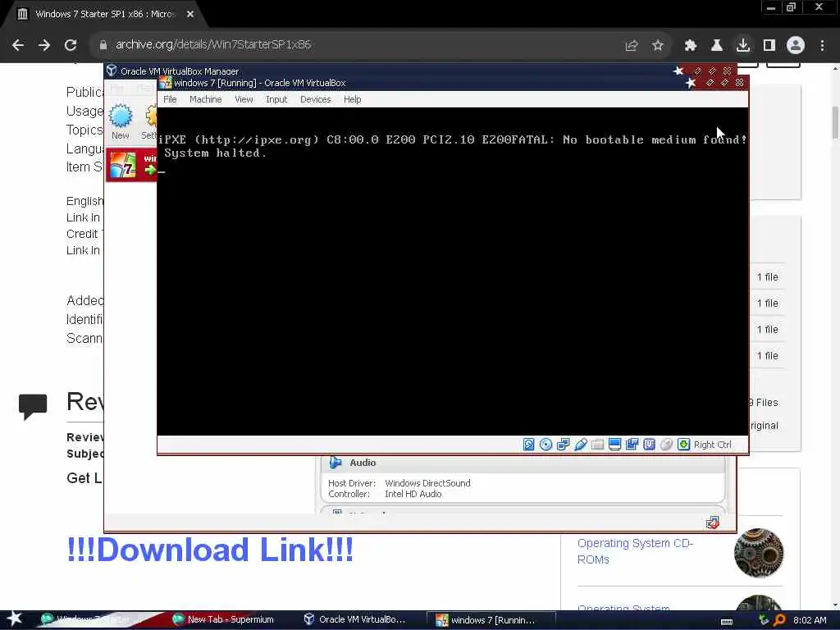Open the Input menu
840x630 pixels.
tap(276, 99)
